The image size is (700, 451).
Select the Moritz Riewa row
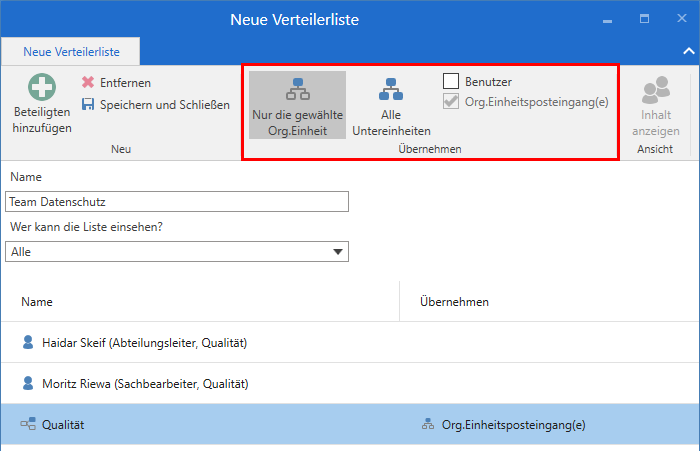tap(350, 384)
